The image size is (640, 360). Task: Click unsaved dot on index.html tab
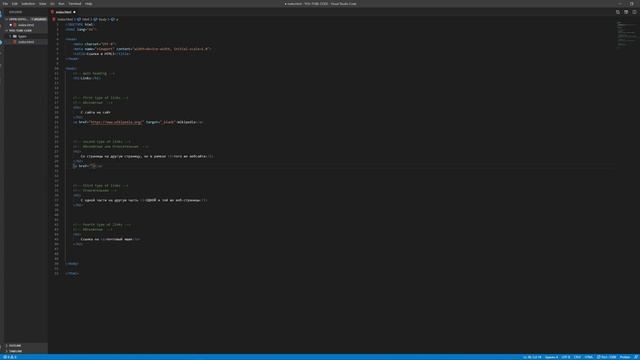point(74,12)
